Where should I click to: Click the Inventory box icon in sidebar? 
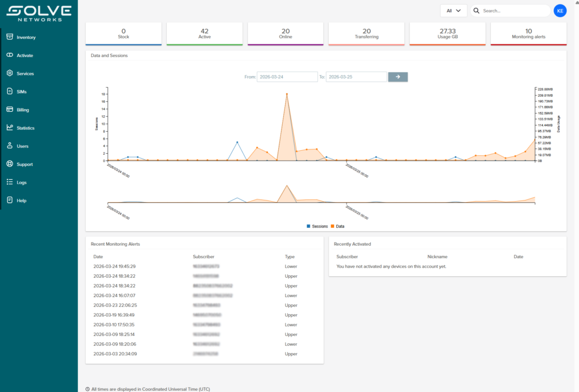10,37
